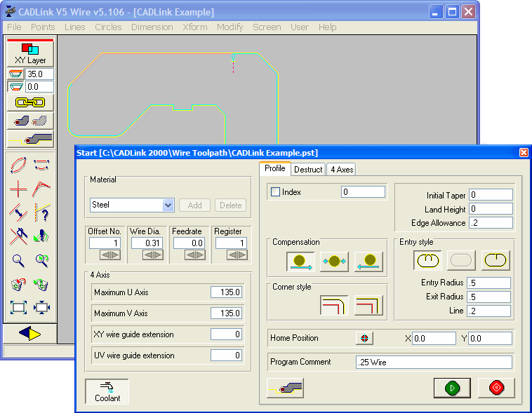
Task: Click the Feedrate stepper arrows
Action: tap(194, 255)
